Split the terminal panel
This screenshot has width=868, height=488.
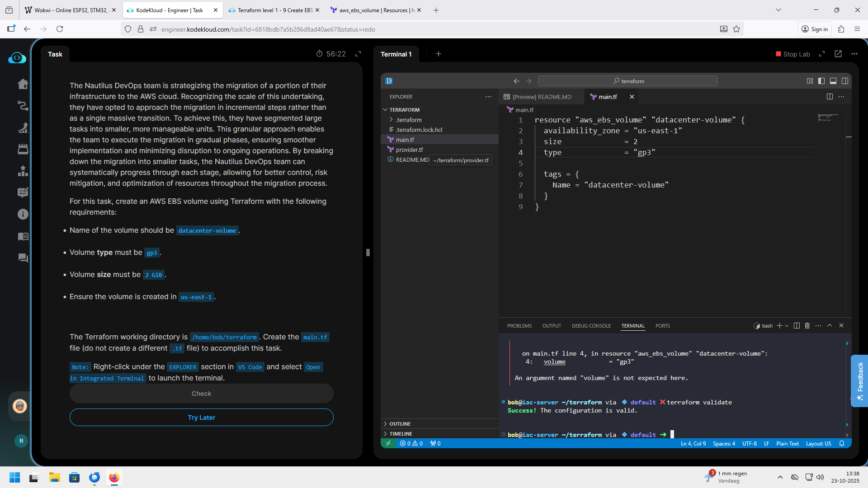[x=797, y=326]
